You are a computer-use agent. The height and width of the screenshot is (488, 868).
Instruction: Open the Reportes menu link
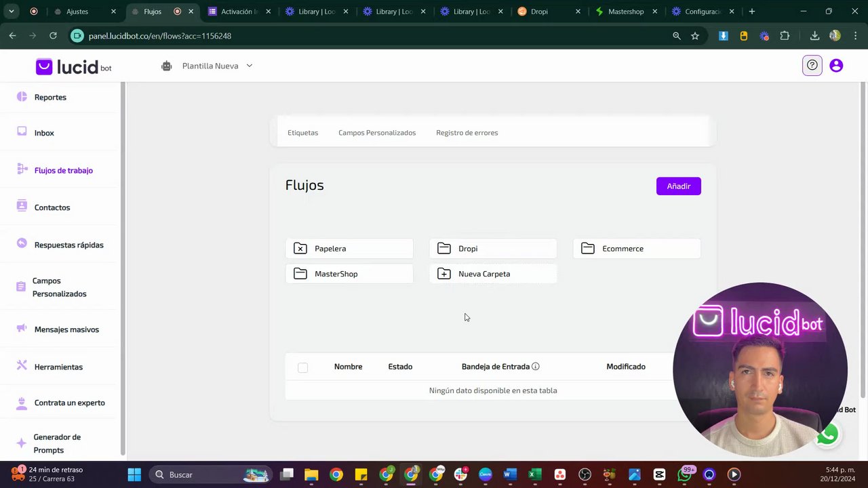pos(50,97)
